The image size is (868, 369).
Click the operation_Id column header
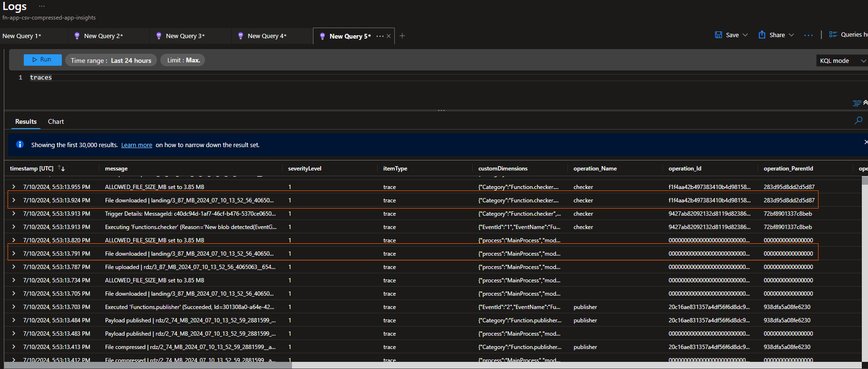coord(685,169)
